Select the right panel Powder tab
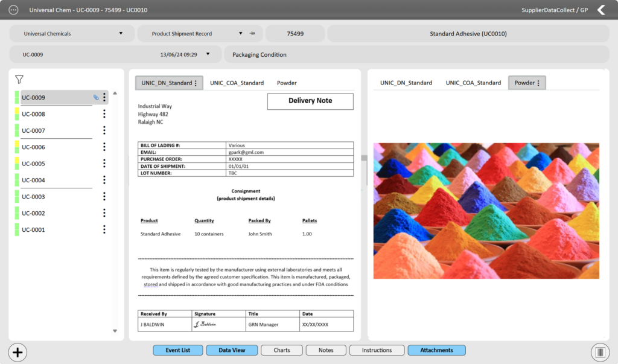The width and height of the screenshot is (618, 364). (527, 83)
